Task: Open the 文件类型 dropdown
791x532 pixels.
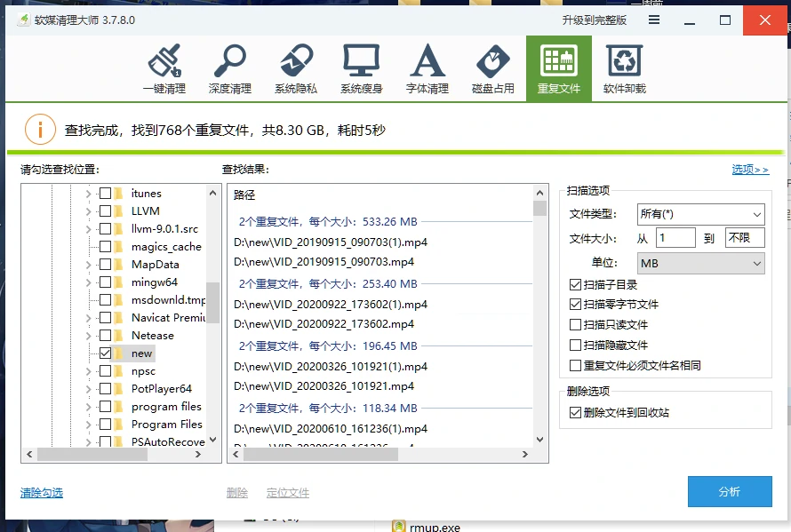Action: (x=700, y=214)
